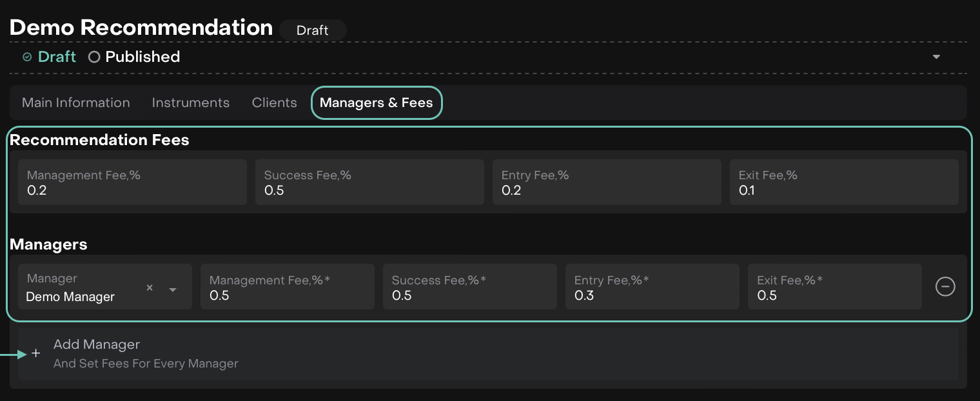Edit the manager's Management Fee field
This screenshot has height=401, width=980.
tap(288, 288)
